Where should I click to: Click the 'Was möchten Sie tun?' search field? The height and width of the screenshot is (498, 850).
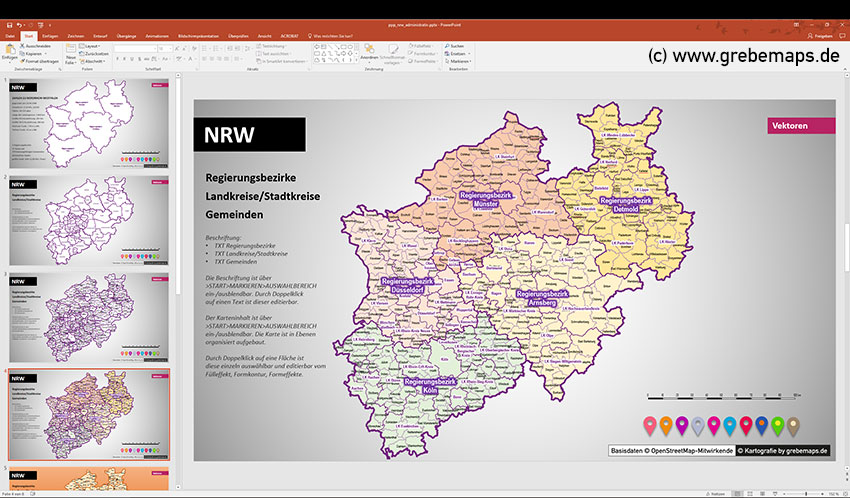[337, 35]
